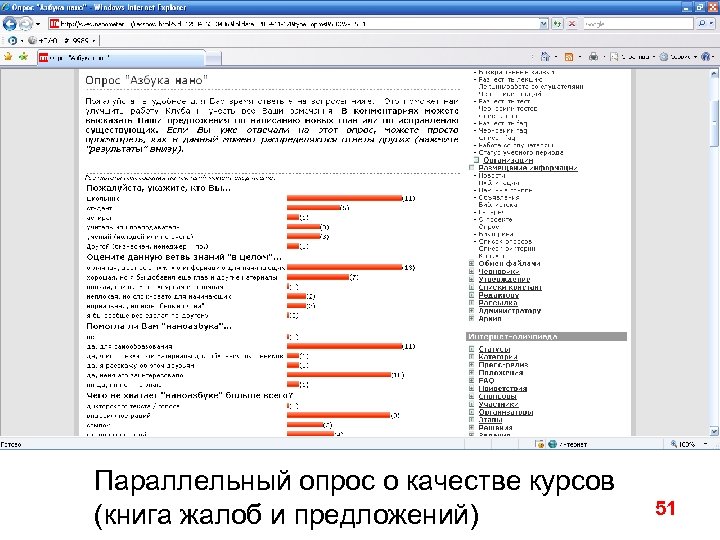Open the 'Утверждение' sidebar link
Screen dimensions: 720x540
coord(504,279)
